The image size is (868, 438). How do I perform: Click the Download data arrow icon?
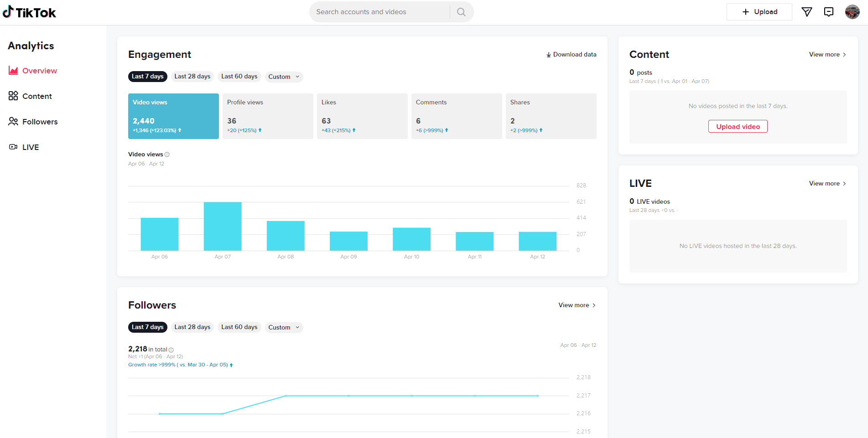pos(549,55)
